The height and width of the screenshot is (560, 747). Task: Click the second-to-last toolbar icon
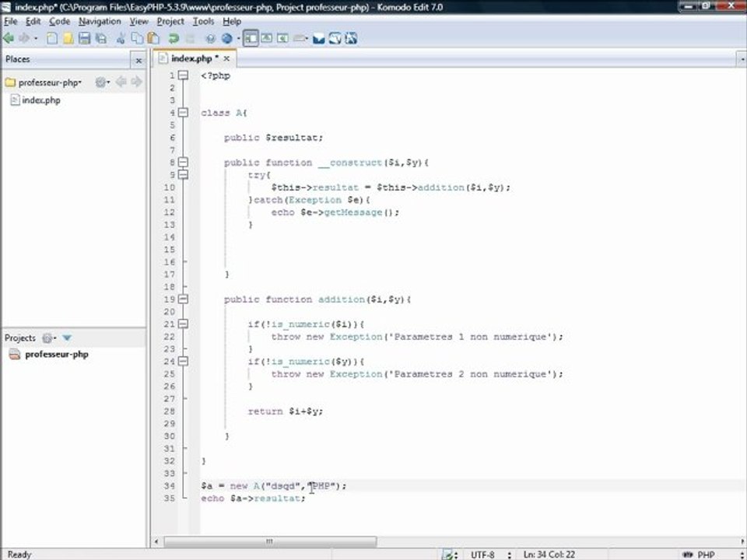click(335, 38)
